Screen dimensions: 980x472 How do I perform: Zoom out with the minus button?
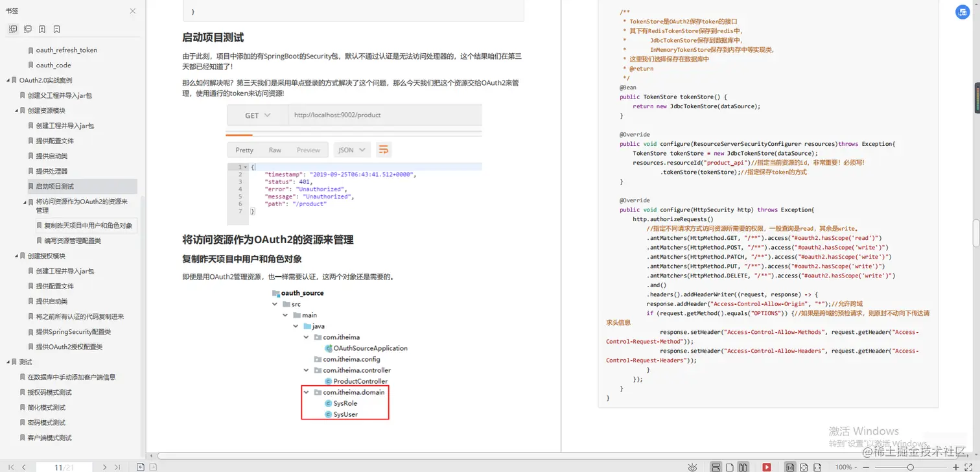tap(866, 467)
